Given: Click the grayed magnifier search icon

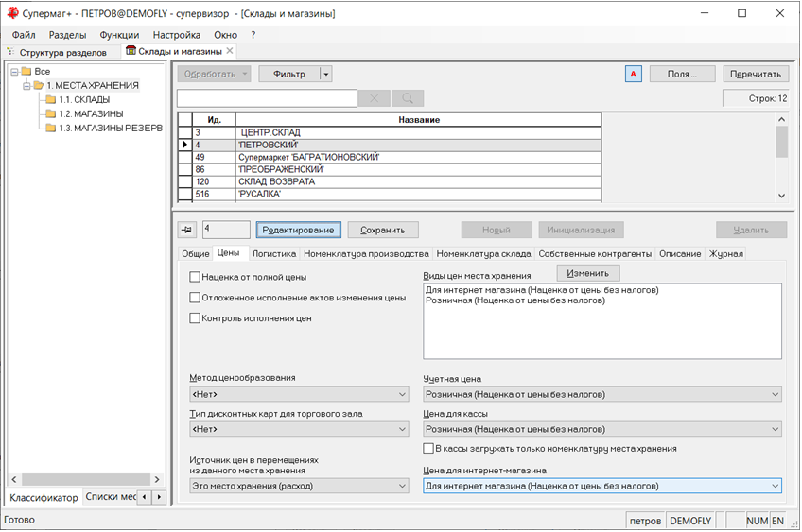Looking at the screenshot, I should pos(408,98).
